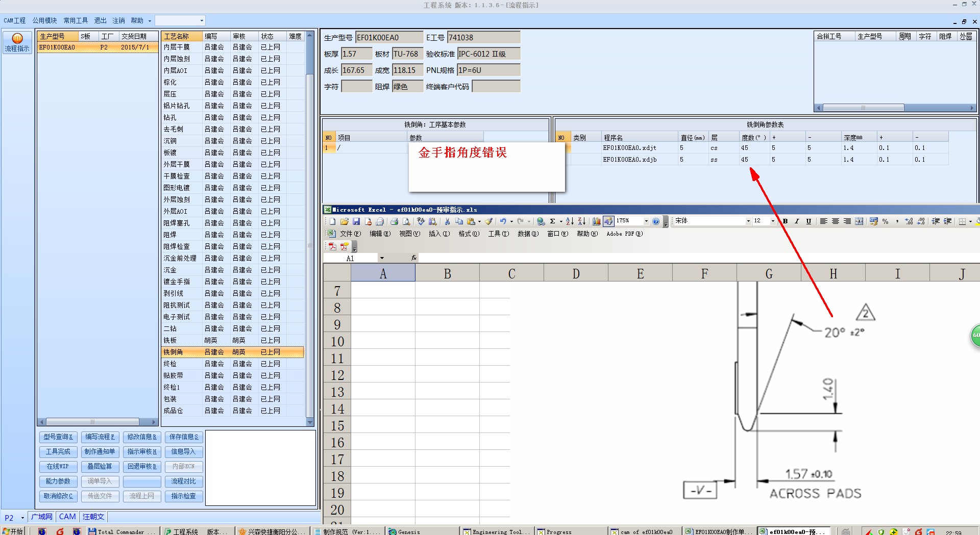Click horizontal scrollbar under the 生产型号 list
The height and width of the screenshot is (535, 980).
click(x=97, y=422)
